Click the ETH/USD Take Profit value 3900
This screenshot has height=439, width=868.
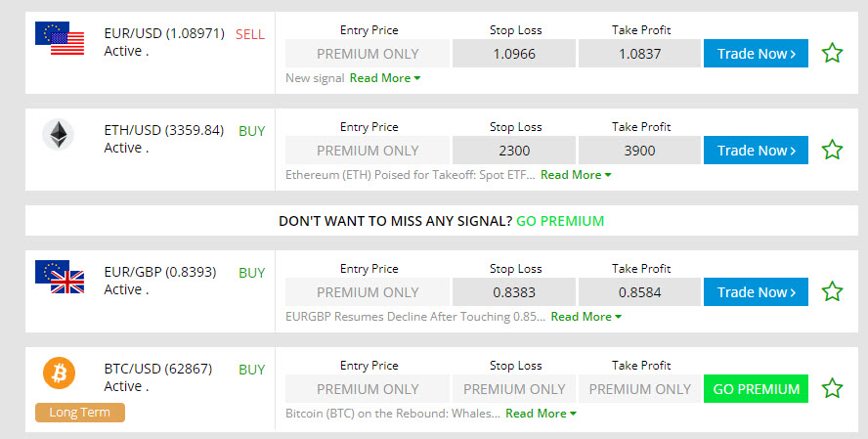point(639,151)
